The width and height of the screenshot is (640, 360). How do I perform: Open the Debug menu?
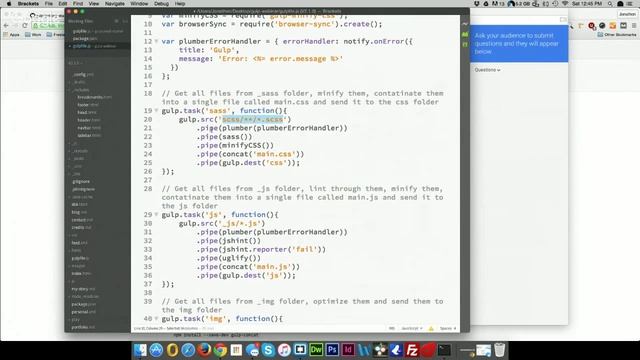161,4
